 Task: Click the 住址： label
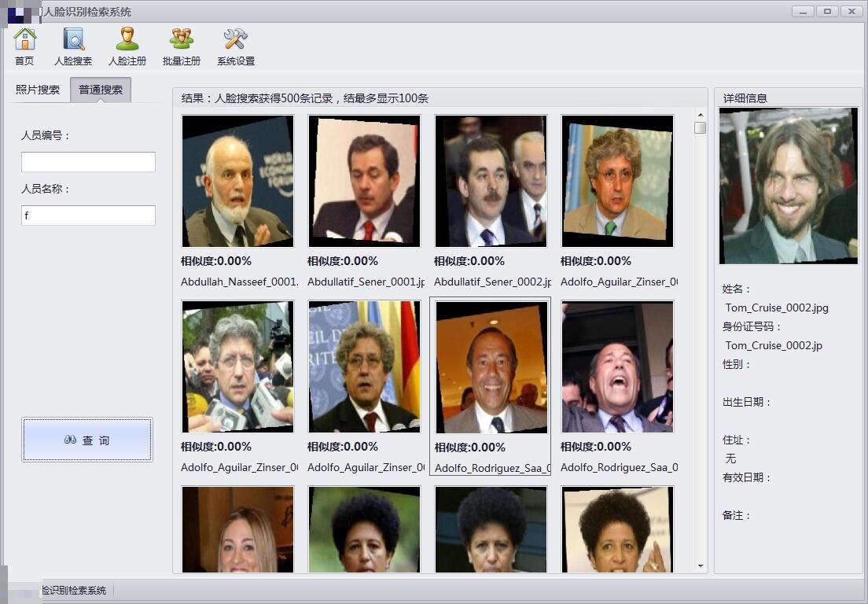coord(737,440)
